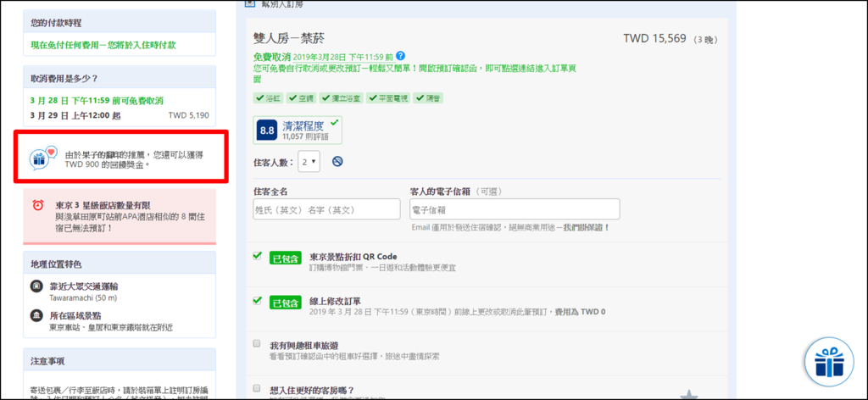The width and height of the screenshot is (868, 400).
Task: Uncheck the 線上修改訂單 checkbox
Action: pos(257,301)
